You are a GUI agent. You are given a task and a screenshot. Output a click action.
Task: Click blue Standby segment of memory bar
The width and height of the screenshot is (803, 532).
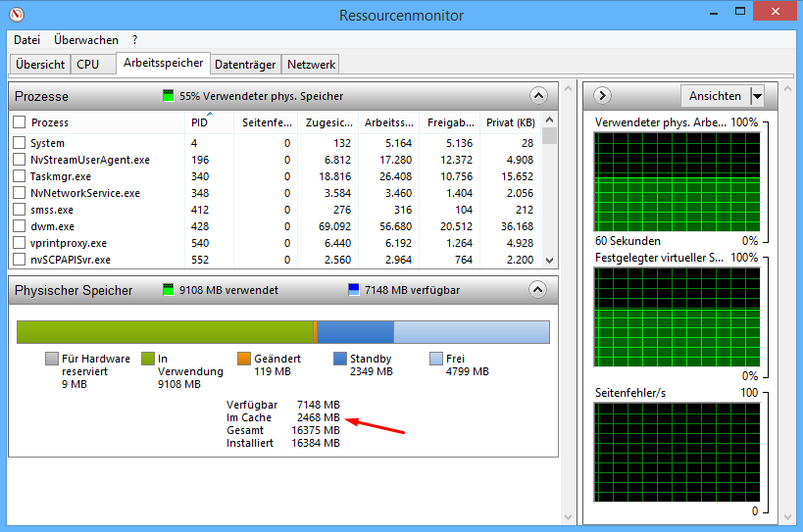coord(355,332)
